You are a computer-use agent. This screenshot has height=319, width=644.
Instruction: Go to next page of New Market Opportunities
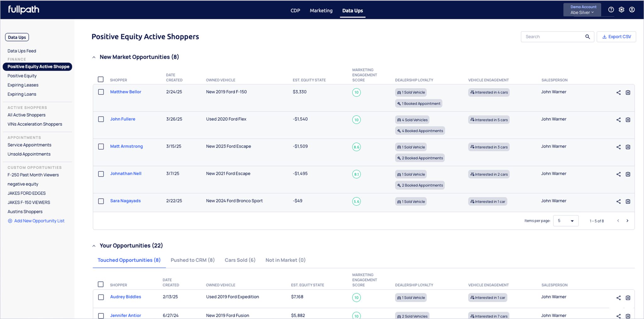pos(627,221)
